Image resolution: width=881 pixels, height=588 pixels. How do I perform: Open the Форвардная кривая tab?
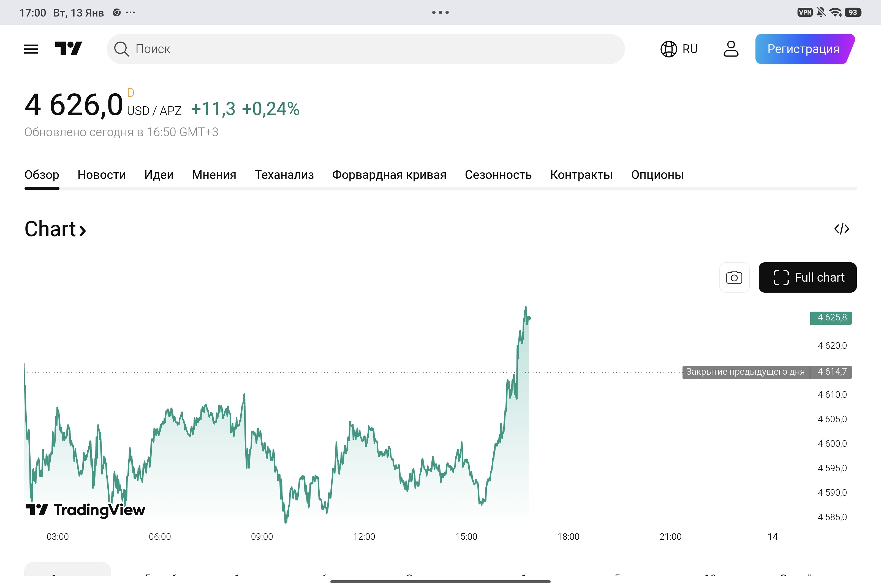click(x=389, y=175)
